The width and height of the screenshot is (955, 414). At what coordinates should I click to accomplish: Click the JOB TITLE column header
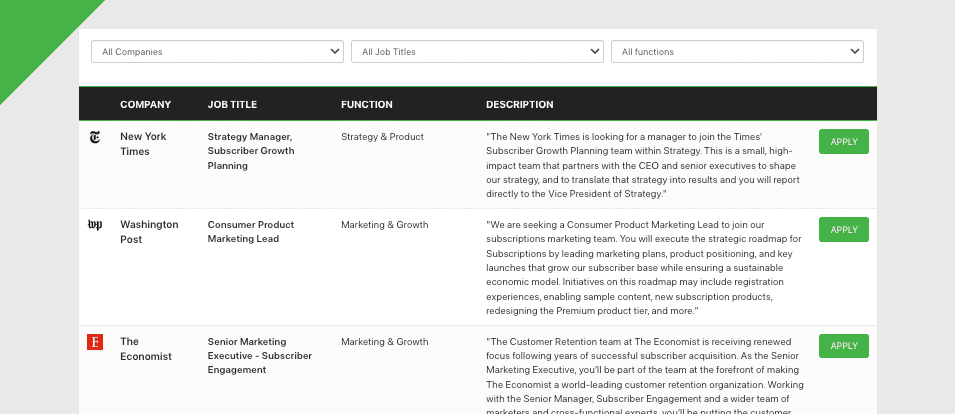(232, 105)
